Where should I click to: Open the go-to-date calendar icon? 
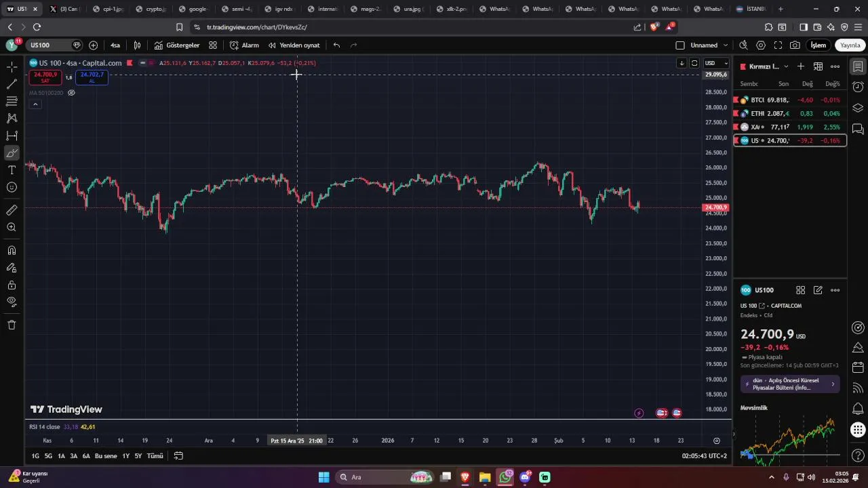click(178, 456)
